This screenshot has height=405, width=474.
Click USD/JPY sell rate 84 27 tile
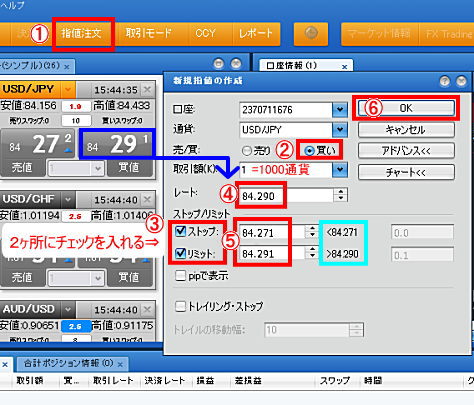(x=37, y=144)
